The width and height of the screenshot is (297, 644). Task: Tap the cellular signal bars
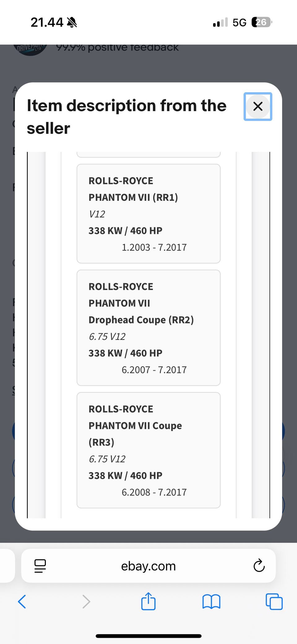pos(220,22)
